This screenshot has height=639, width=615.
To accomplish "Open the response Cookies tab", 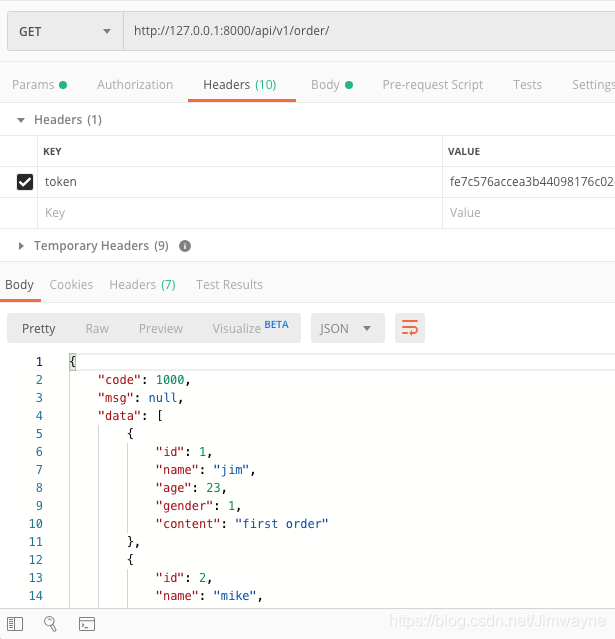I will (71, 284).
